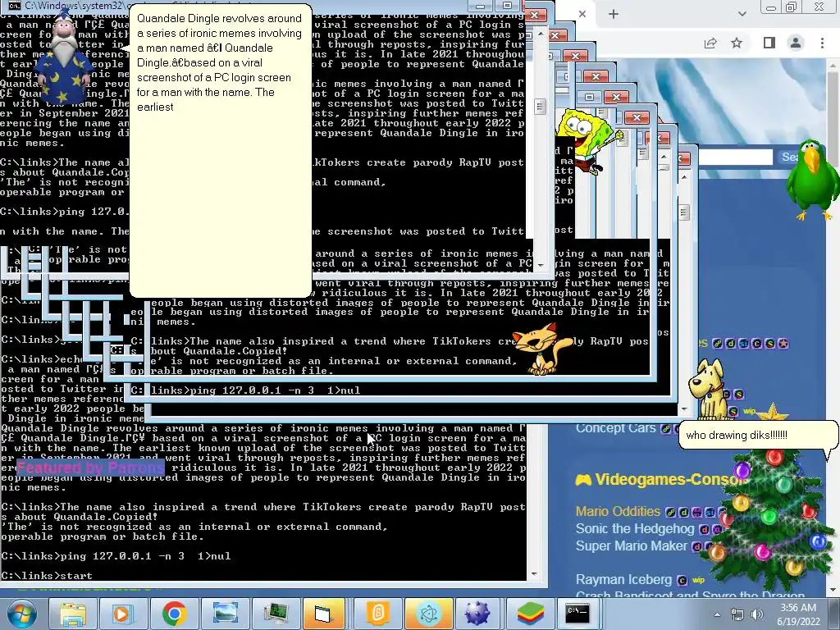This screenshot has width=840, height=630.
Task: Click the d badge next to Super Mario Maker
Action: pyautogui.click(x=696, y=546)
